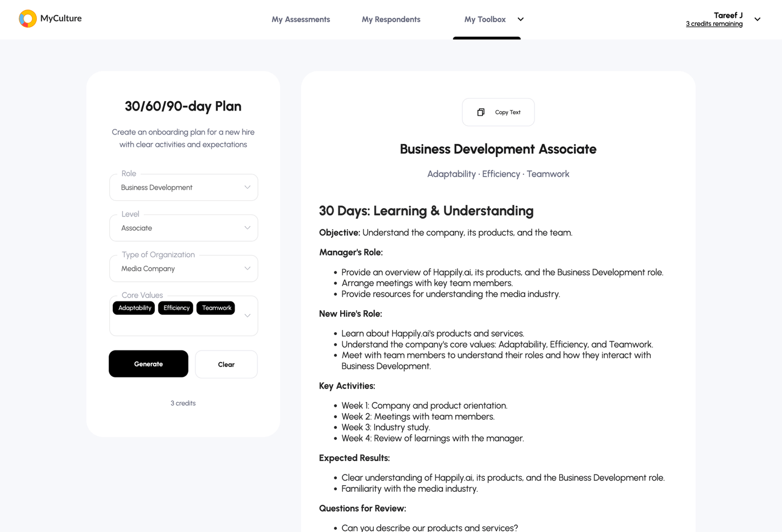Image resolution: width=782 pixels, height=532 pixels.
Task: Remove the Efficiency value tag
Action: (x=175, y=308)
